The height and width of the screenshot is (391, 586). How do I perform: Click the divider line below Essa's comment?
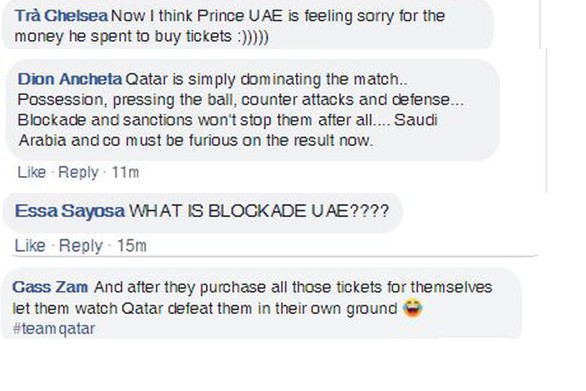point(275,256)
